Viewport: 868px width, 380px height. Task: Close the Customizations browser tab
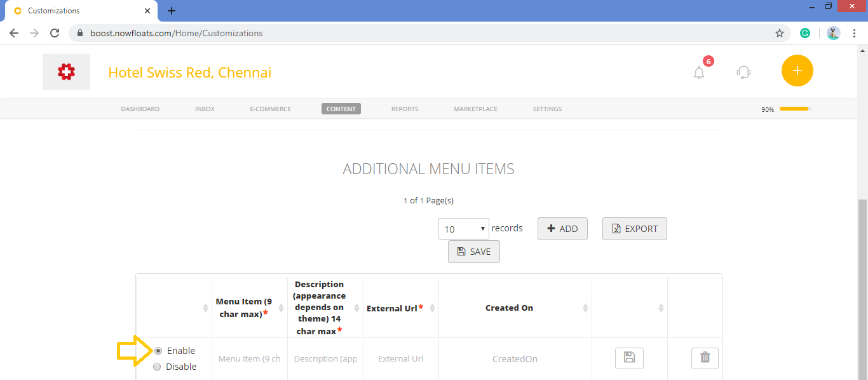point(147,11)
